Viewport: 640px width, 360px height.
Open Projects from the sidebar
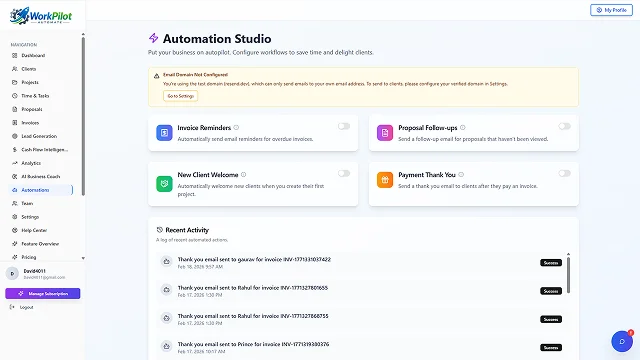coord(30,82)
